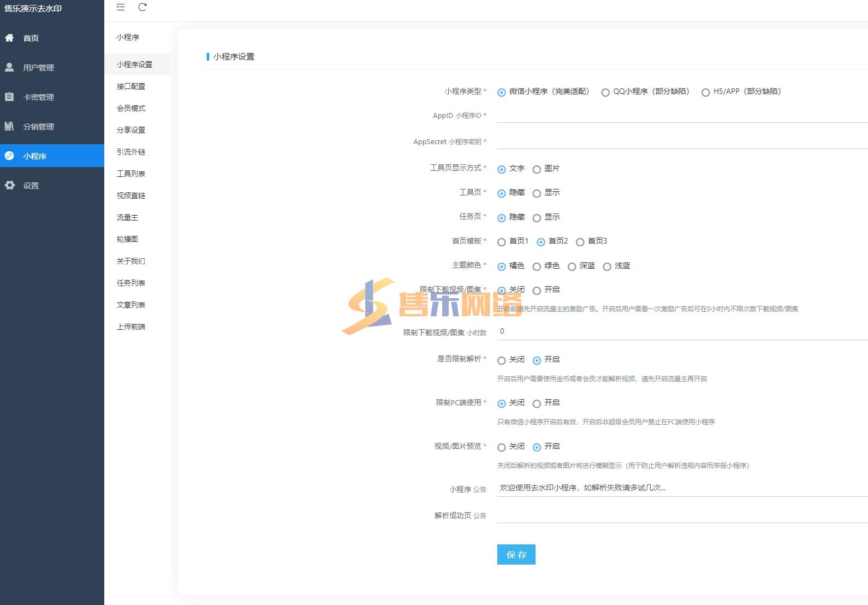The image size is (868, 605).
Task: Click the card key management icon
Action: [9, 97]
